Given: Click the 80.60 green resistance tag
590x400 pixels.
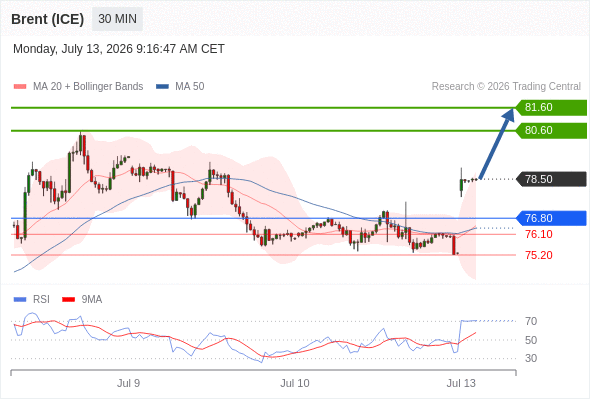Looking at the screenshot, I should point(551,131).
